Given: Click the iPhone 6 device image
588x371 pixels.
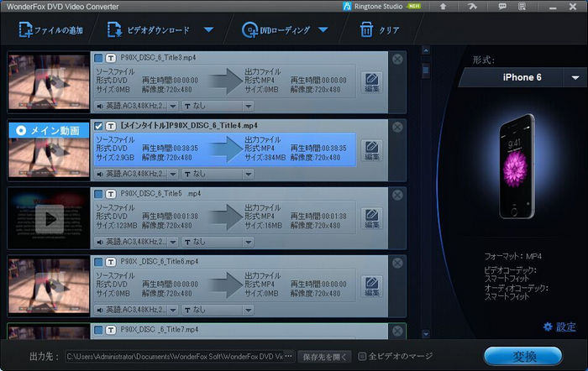Looking at the screenshot, I should tap(517, 167).
